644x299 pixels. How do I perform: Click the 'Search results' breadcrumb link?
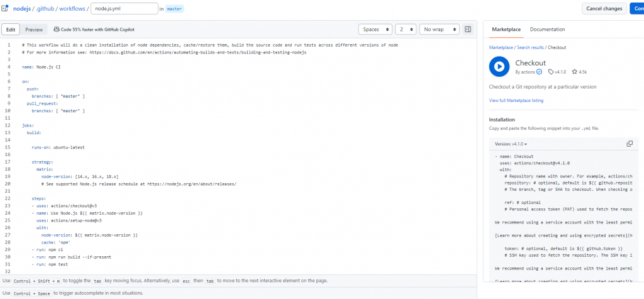click(x=530, y=48)
